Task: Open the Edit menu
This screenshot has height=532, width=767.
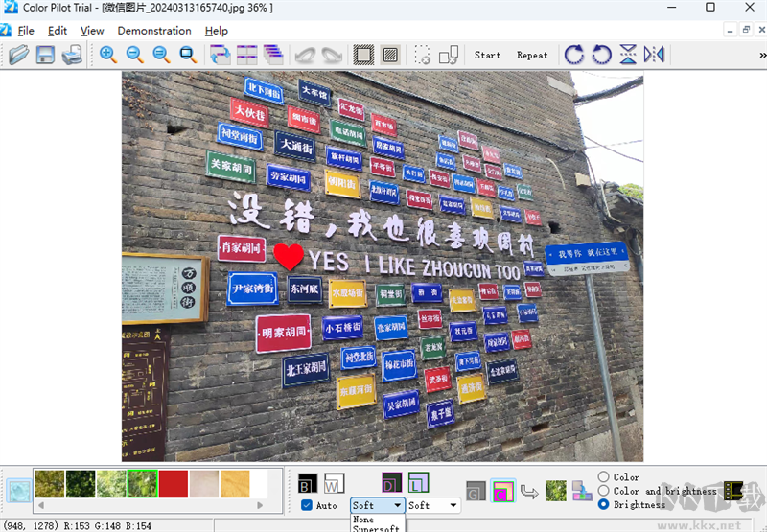Action: (x=58, y=31)
